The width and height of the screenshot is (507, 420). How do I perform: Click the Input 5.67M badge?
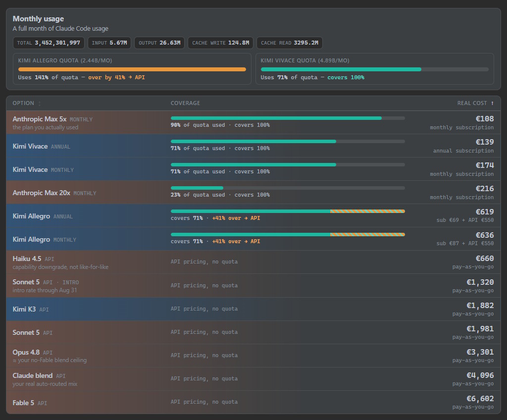tap(109, 43)
